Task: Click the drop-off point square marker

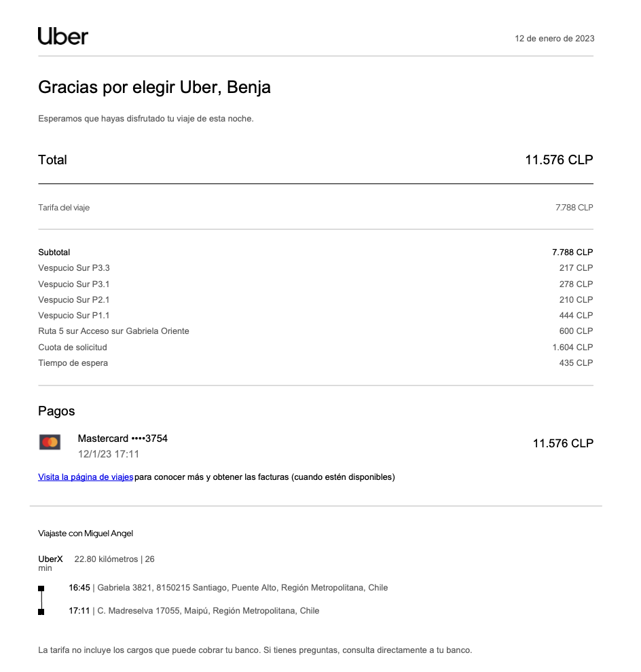Action: [41, 612]
